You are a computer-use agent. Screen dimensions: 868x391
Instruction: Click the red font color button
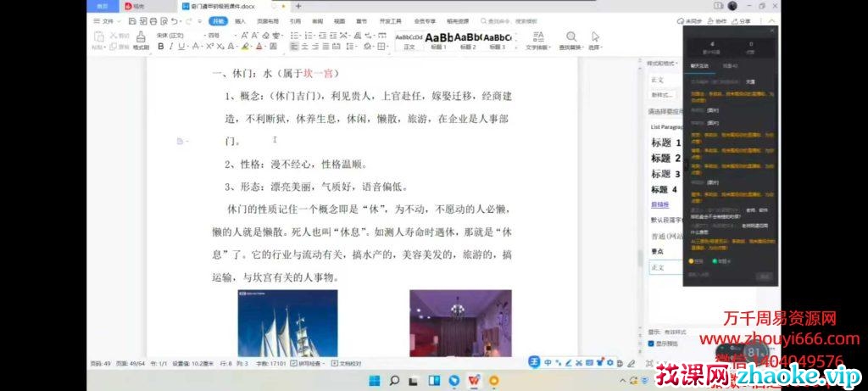point(260,47)
